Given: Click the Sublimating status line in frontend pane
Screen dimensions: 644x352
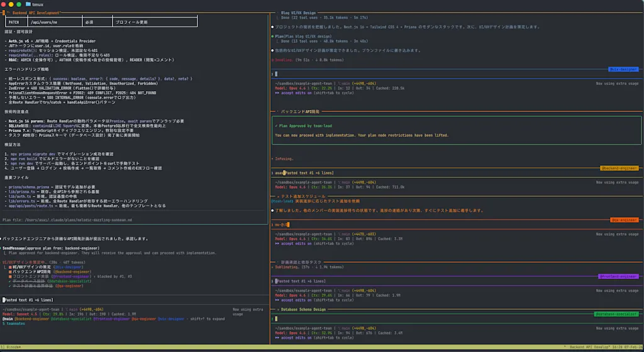Looking at the screenshot, I should [x=308, y=267].
